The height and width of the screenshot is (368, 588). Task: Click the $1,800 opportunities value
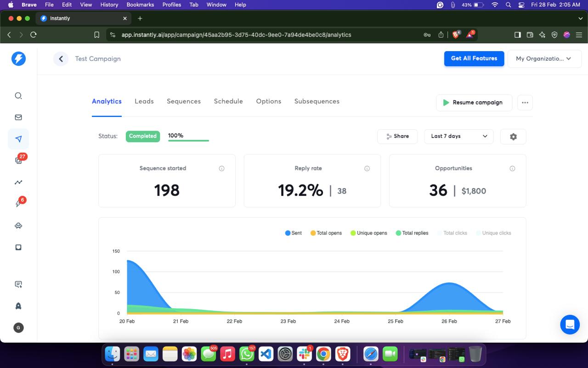point(474,191)
